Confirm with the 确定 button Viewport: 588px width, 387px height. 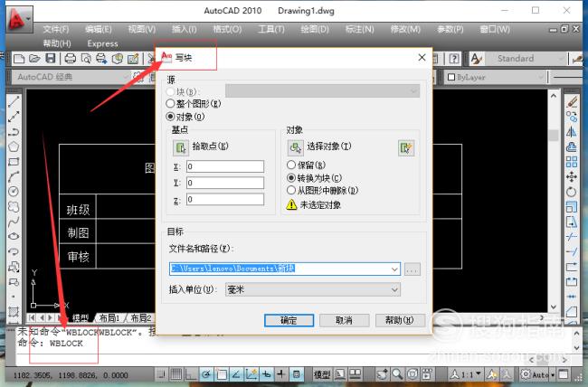tap(289, 320)
